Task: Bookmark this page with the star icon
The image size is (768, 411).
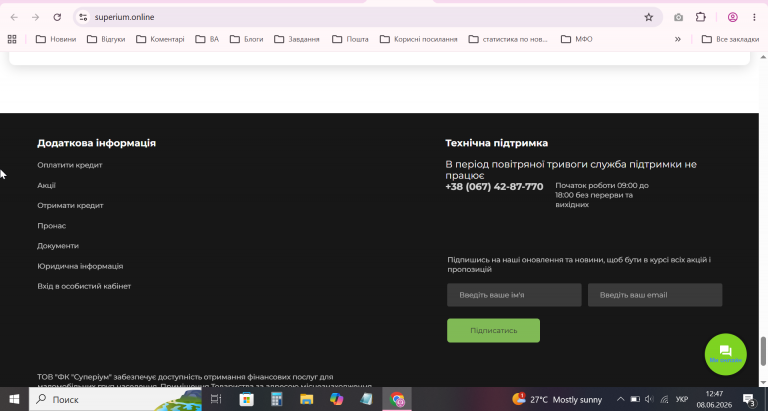Action: (648, 17)
